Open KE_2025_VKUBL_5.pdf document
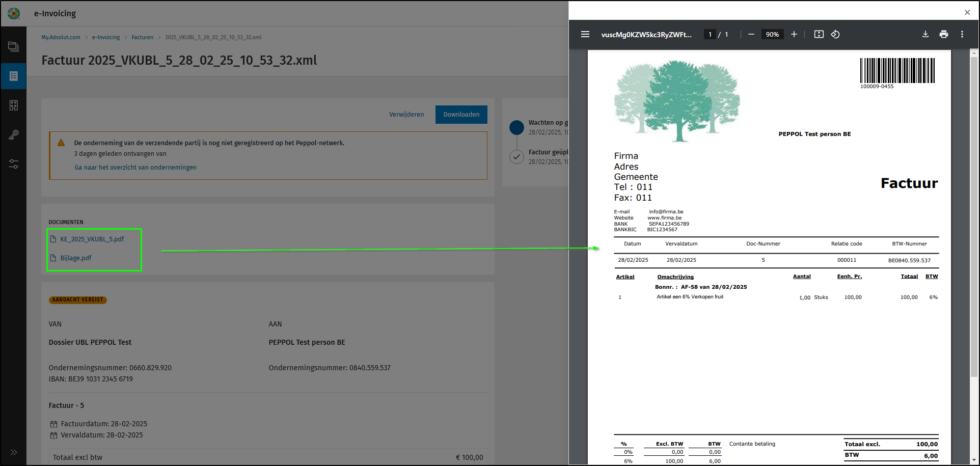This screenshot has height=466, width=980. coord(92,239)
